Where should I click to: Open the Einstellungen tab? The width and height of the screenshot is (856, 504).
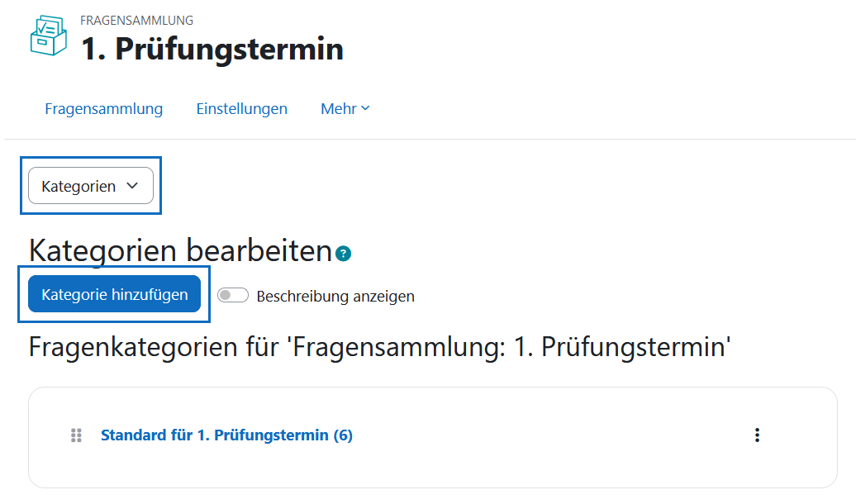point(242,109)
